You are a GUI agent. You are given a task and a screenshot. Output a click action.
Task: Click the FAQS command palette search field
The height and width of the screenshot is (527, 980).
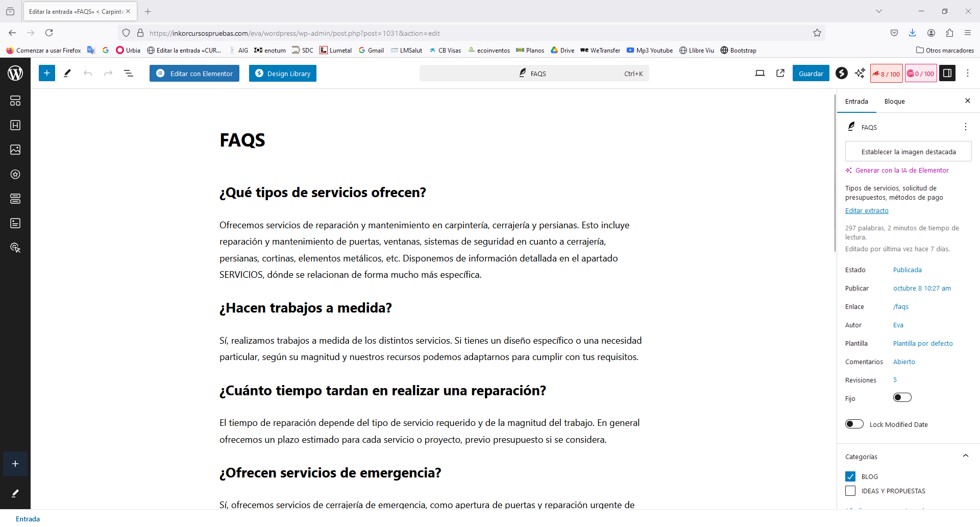coord(534,74)
